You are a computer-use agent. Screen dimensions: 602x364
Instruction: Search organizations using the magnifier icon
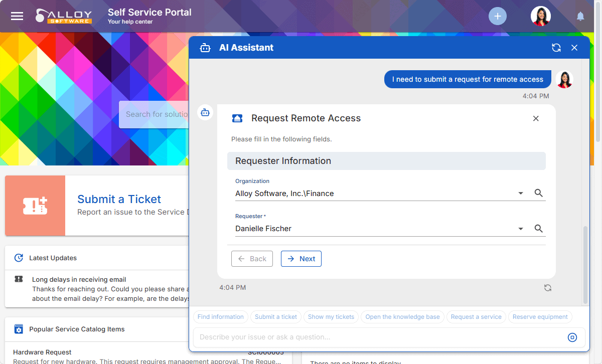[538, 193]
